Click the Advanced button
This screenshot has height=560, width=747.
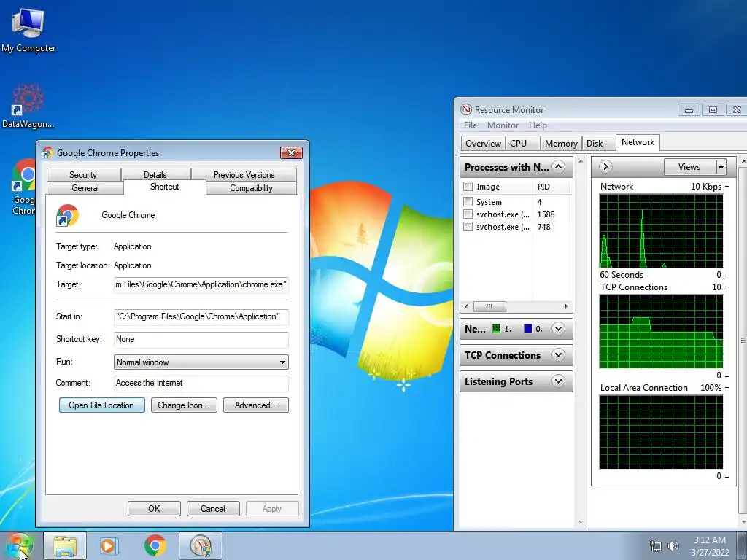(256, 405)
